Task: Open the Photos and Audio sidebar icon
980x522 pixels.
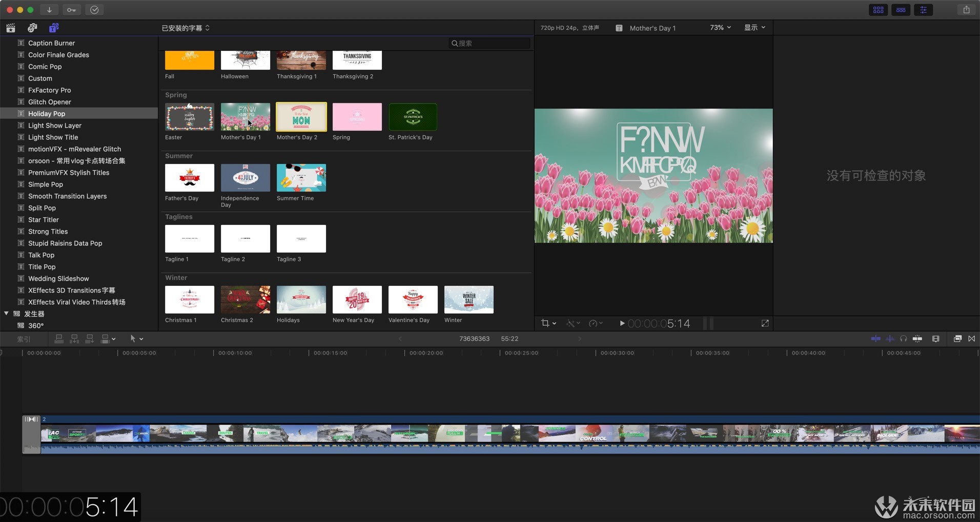Action: coord(32,28)
